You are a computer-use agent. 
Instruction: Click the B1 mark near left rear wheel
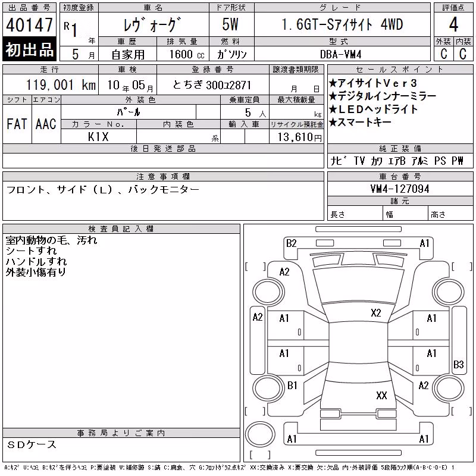(x=292, y=386)
